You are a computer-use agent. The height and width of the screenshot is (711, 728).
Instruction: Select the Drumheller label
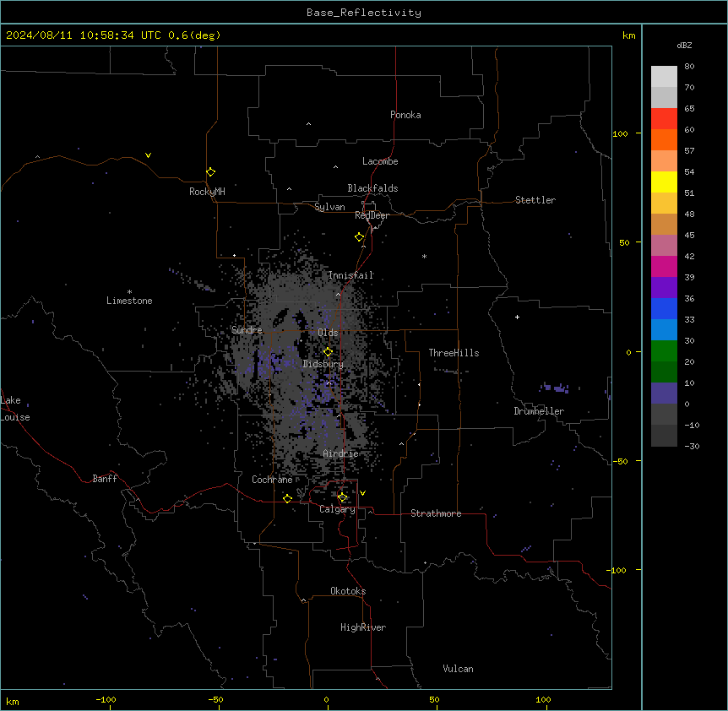pyautogui.click(x=539, y=411)
